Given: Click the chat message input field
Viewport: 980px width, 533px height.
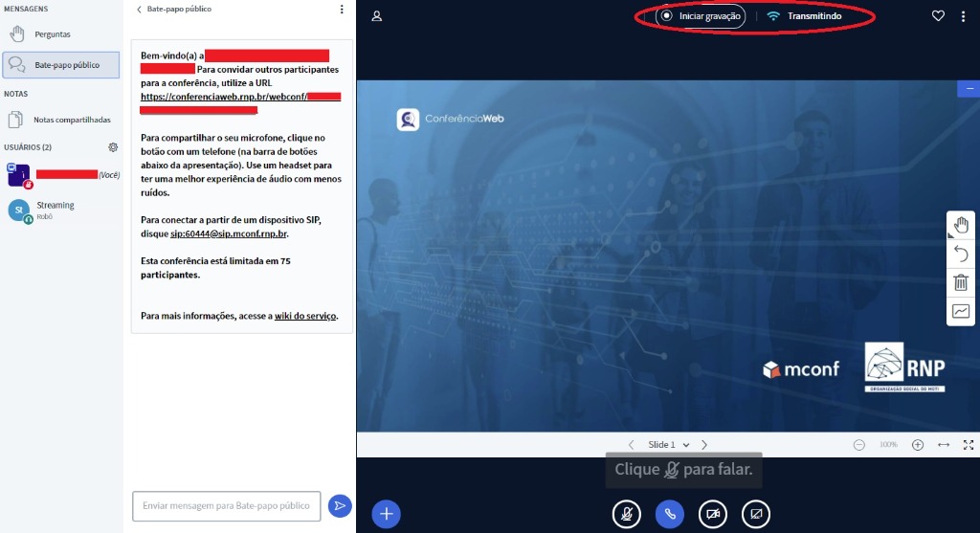Looking at the screenshot, I should [226, 506].
